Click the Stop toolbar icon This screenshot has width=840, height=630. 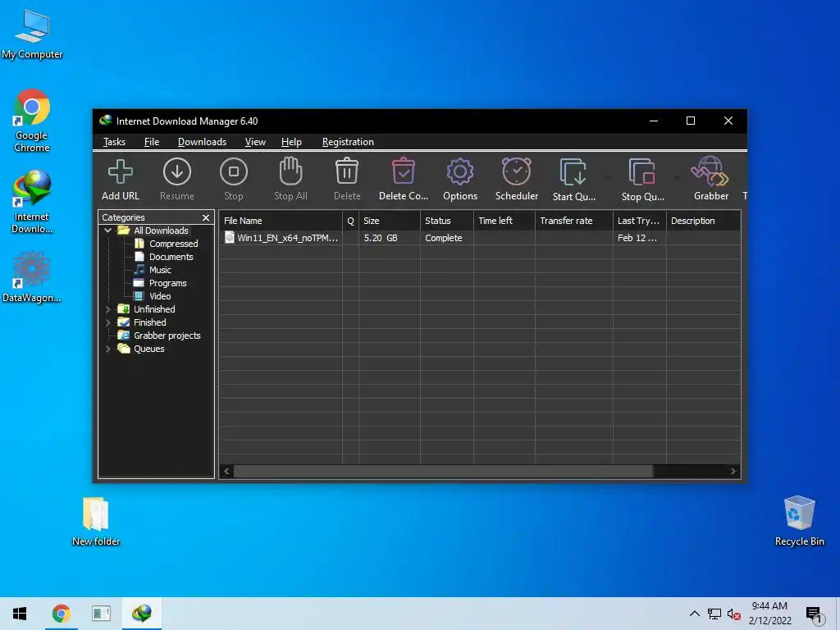pyautogui.click(x=234, y=172)
